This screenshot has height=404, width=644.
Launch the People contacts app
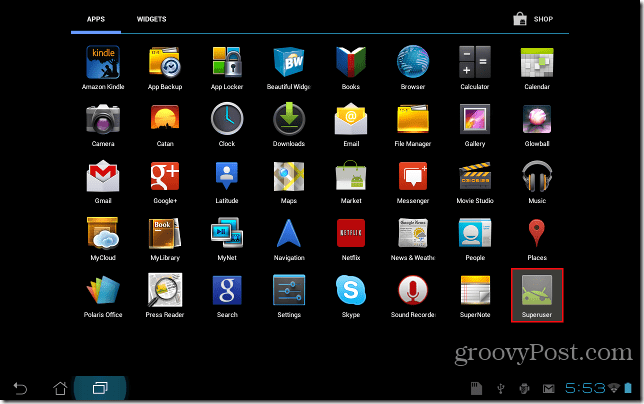[x=475, y=239]
